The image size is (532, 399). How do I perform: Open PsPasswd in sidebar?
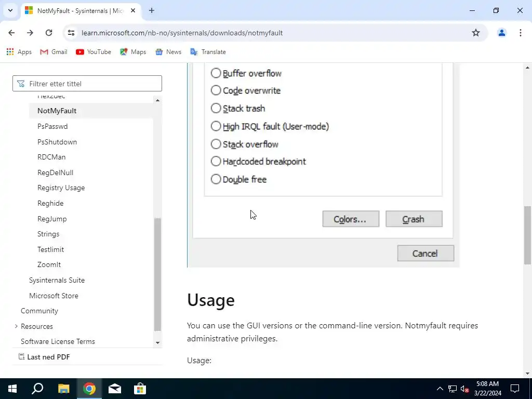52,126
